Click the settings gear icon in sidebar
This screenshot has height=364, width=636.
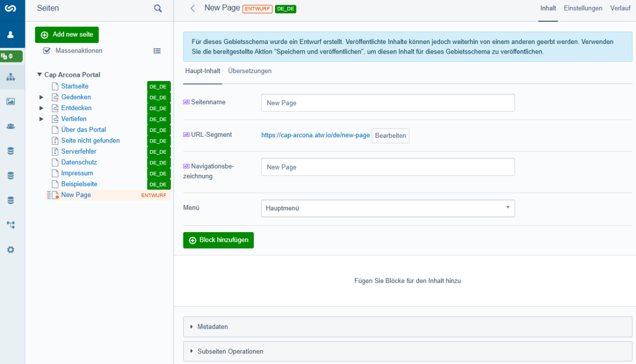click(11, 250)
